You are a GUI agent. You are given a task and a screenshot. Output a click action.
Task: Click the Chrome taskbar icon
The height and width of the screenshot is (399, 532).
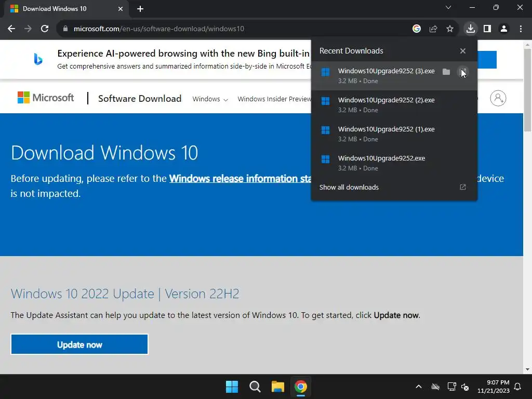301,387
